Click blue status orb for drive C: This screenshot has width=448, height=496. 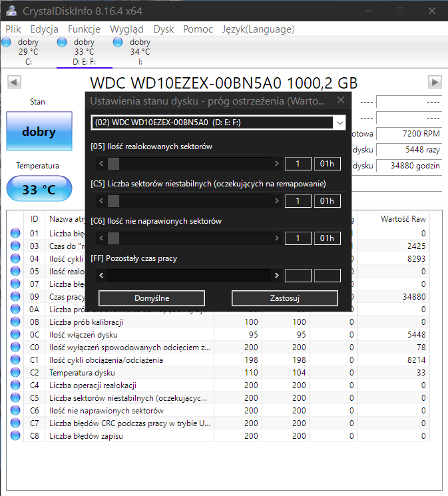(6, 42)
